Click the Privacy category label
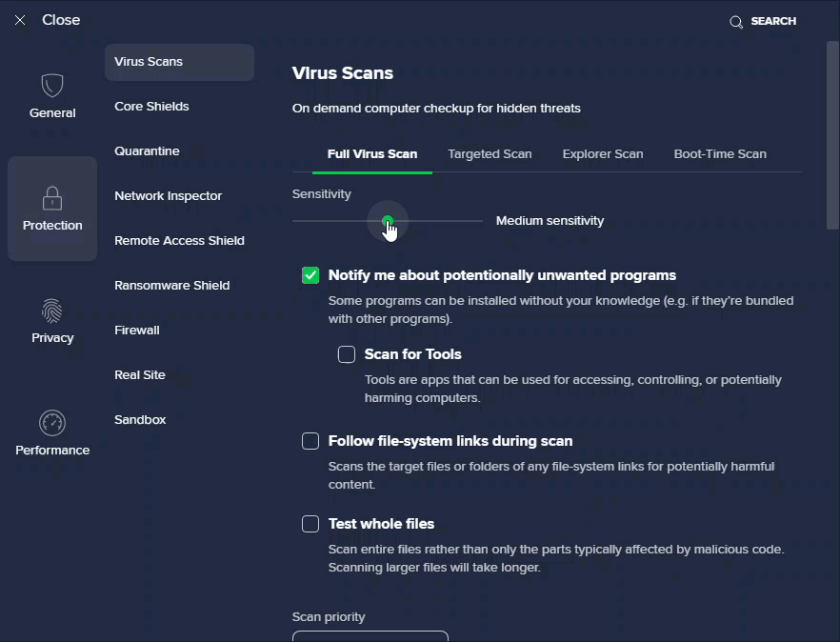This screenshot has height=642, width=840. pyautogui.click(x=52, y=337)
